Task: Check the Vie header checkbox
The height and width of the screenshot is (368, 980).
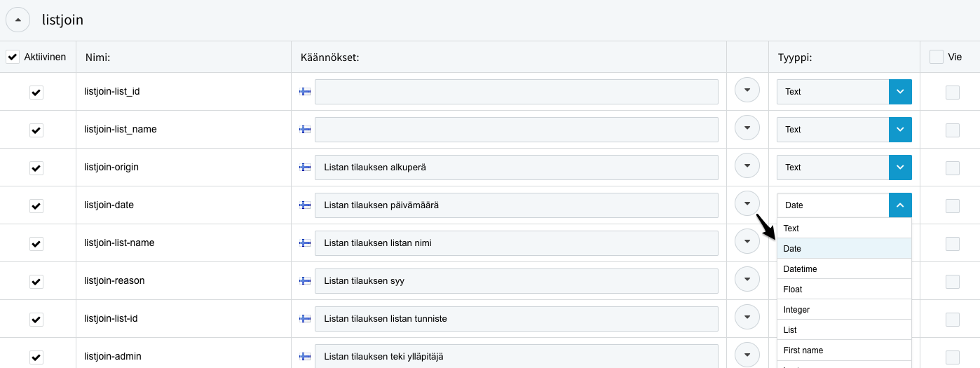Action: point(937,57)
